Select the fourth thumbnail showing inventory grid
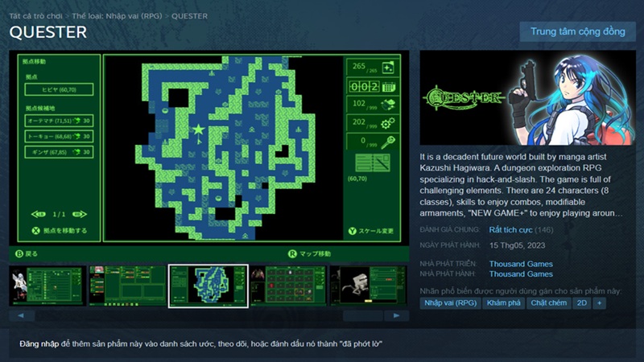Viewport: 644px width, 362px height. coord(288,286)
